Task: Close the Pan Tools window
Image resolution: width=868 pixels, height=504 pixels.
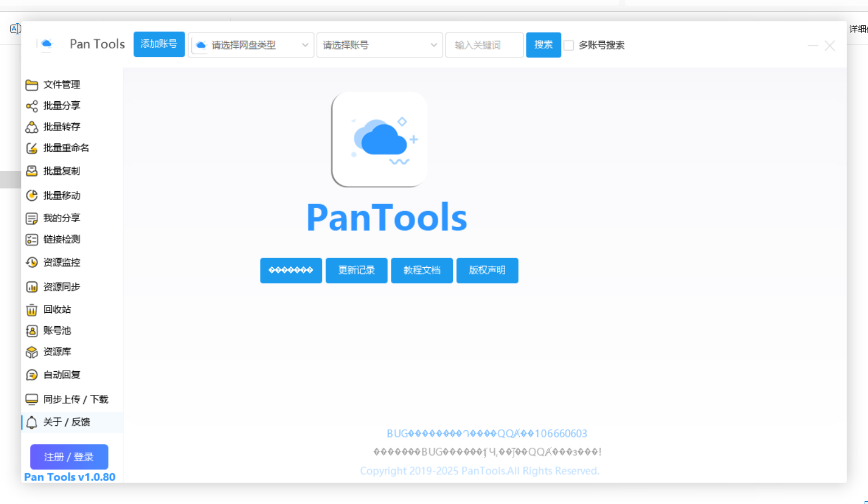Action: click(830, 46)
